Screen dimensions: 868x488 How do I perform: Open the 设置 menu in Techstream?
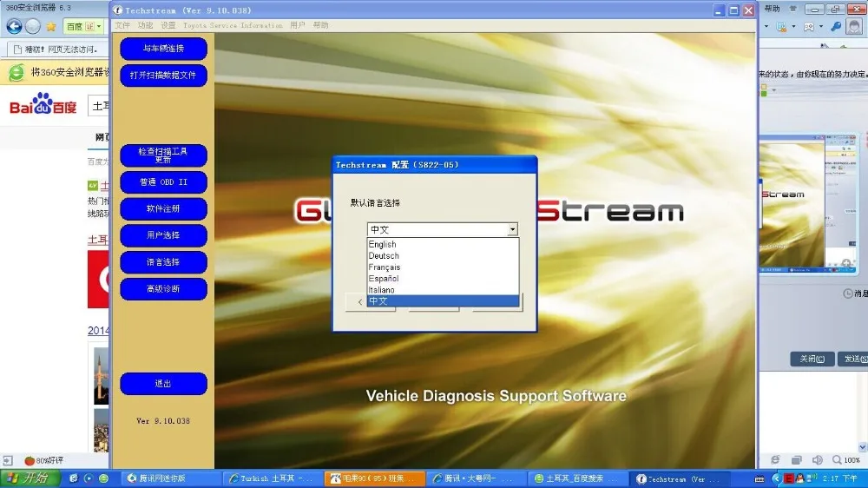(168, 25)
